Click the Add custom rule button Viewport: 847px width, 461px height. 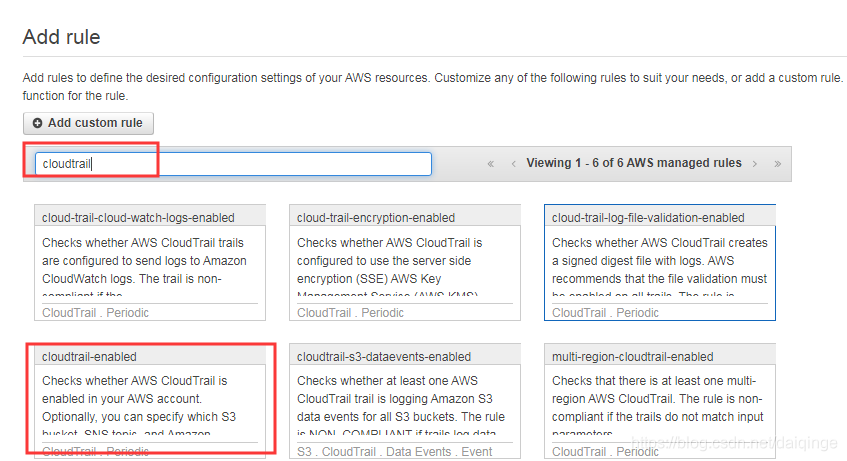pyautogui.click(x=89, y=123)
